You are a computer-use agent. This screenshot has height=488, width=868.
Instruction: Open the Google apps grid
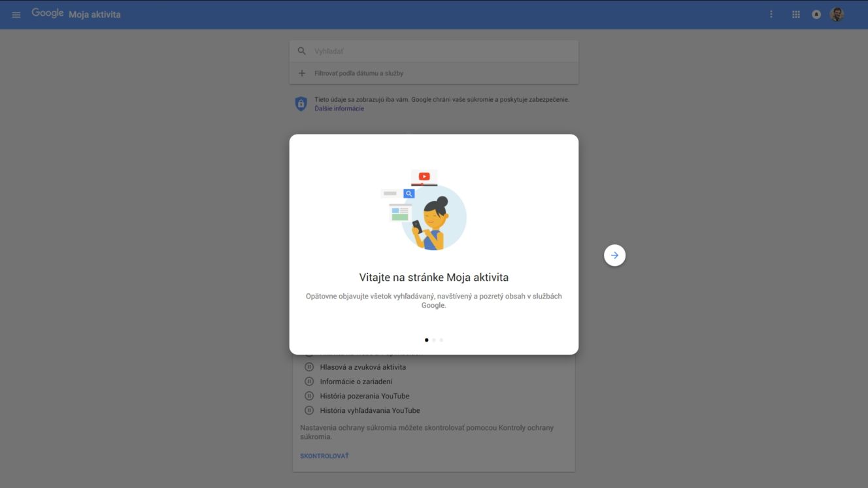coord(796,14)
